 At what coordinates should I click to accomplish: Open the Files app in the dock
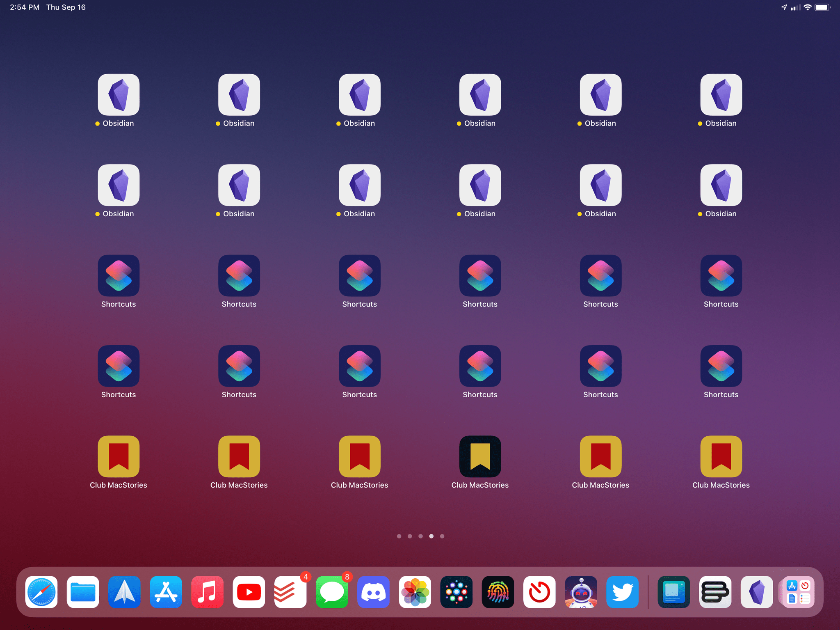tap(83, 592)
